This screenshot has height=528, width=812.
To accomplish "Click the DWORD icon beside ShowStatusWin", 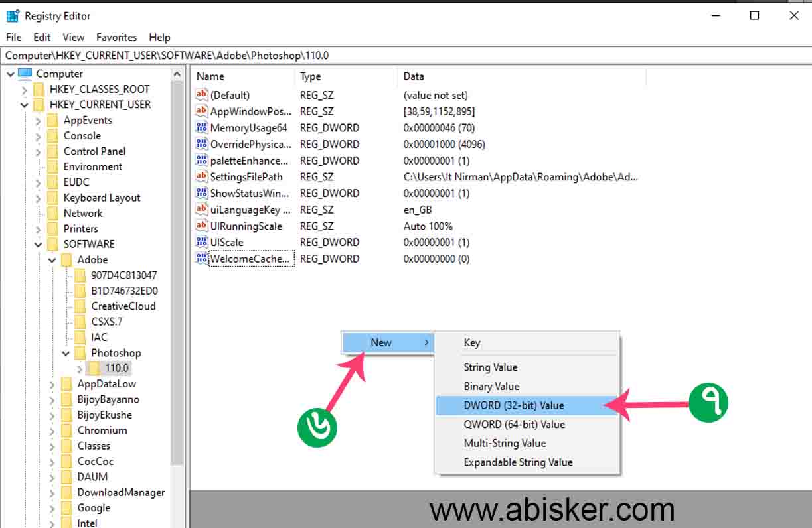I will [x=202, y=193].
